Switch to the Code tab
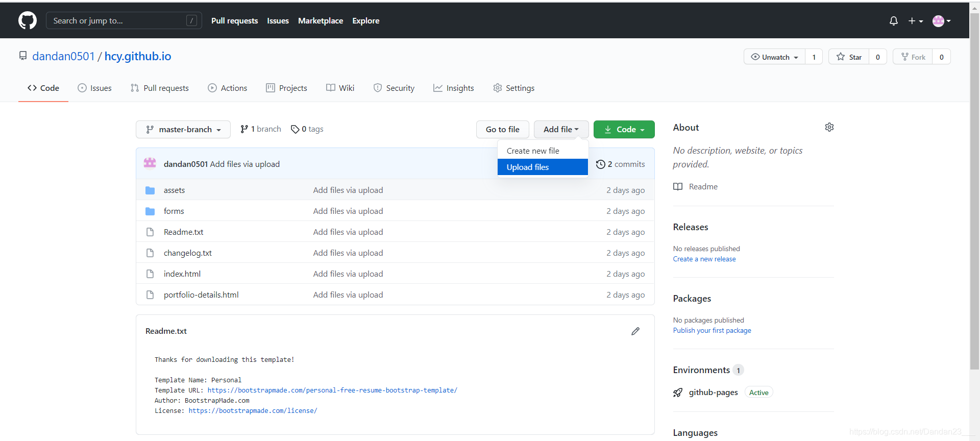This screenshot has width=980, height=441. (x=43, y=88)
